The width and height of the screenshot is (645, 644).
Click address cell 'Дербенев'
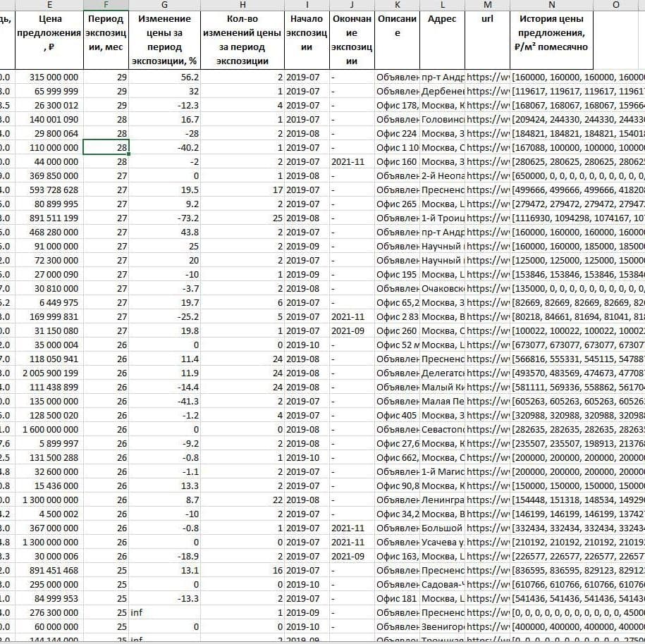tap(442, 92)
